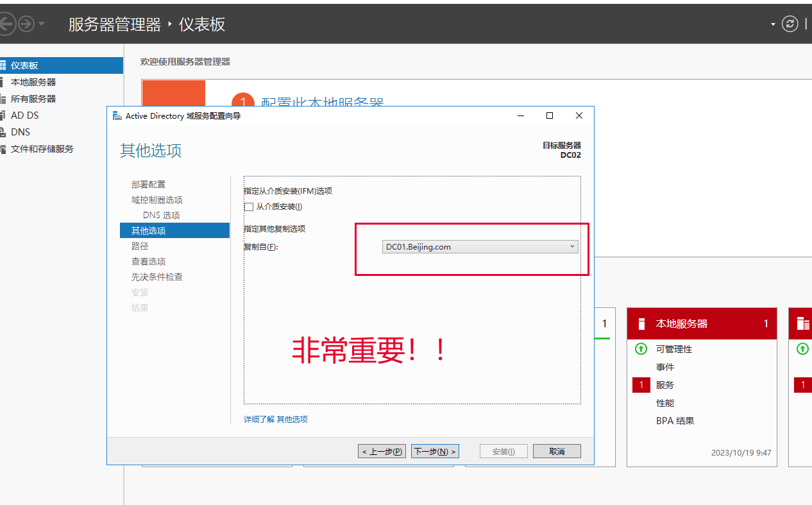Click the back navigation arrow icon

(x=6, y=24)
